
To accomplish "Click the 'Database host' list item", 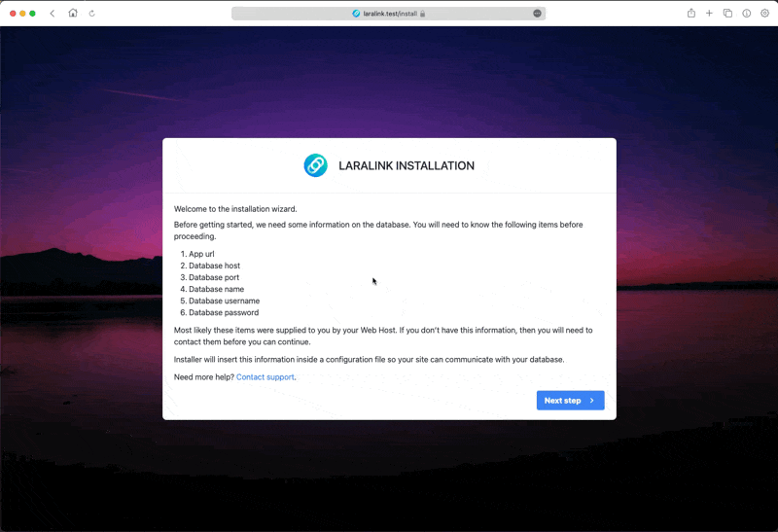I will [214, 266].
